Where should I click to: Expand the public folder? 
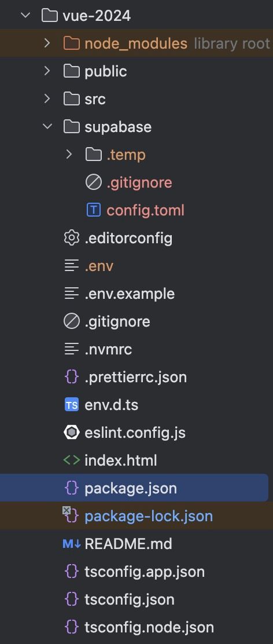tap(47, 71)
